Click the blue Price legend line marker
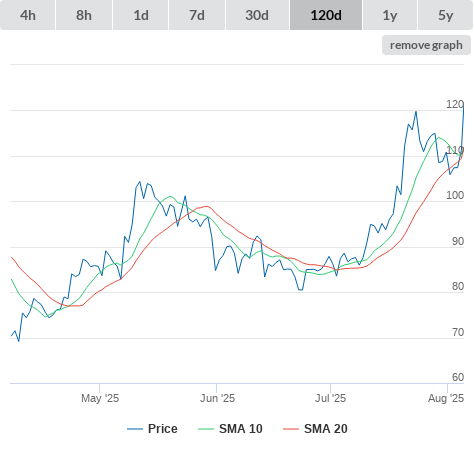 pyautogui.click(x=135, y=429)
